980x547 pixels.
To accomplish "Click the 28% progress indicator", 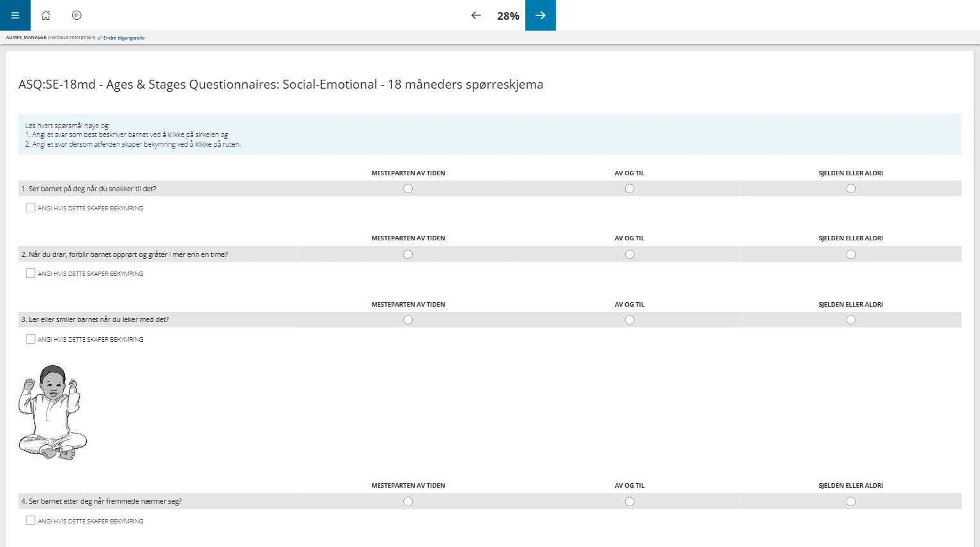I will point(508,16).
